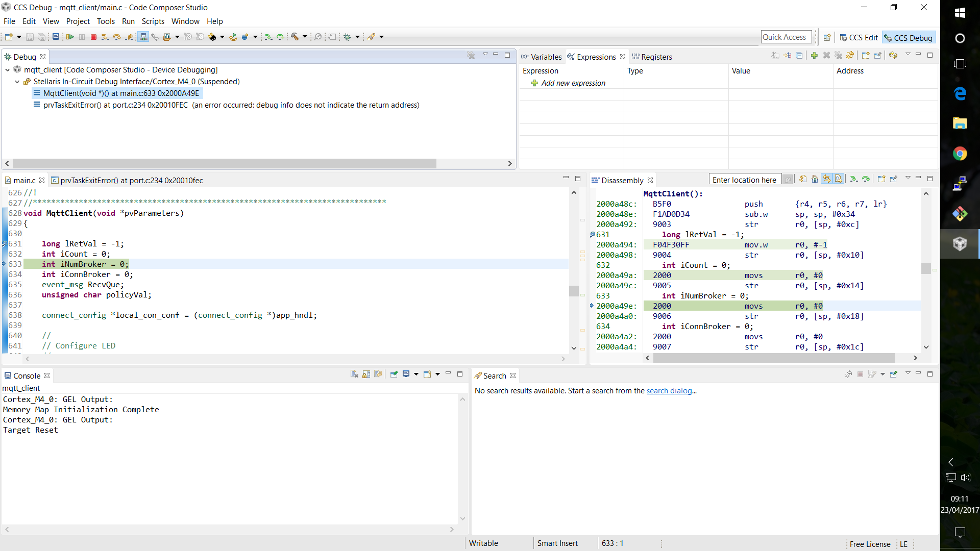980x551 pixels.
Task: Open the Debug view menu chevron
Action: point(485,55)
